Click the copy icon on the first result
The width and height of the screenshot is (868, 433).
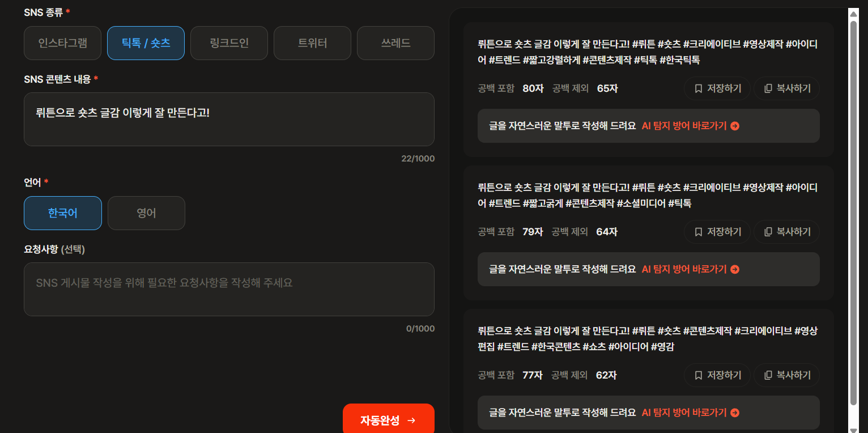769,88
